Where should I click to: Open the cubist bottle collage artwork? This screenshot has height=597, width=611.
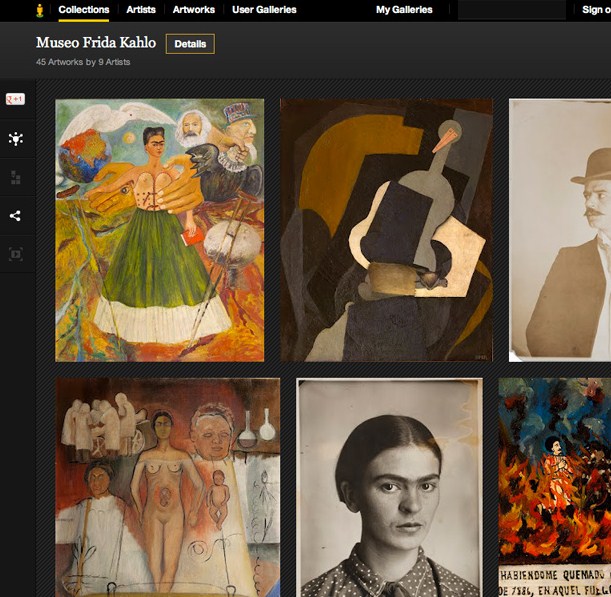386,230
